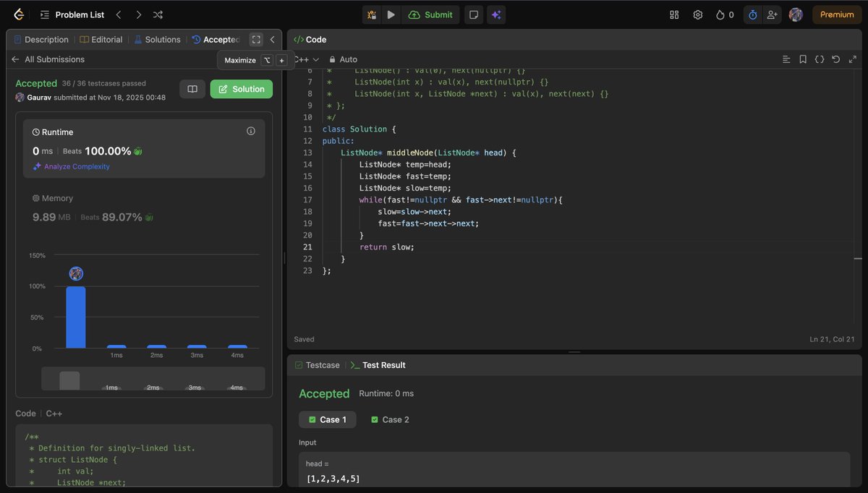
Task: Switch to Solutions tab
Action: (157, 40)
